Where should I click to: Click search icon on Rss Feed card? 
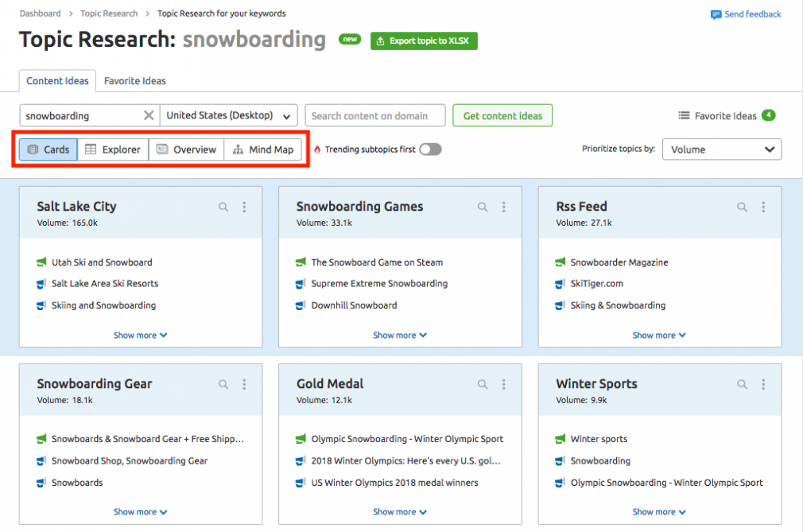click(742, 207)
